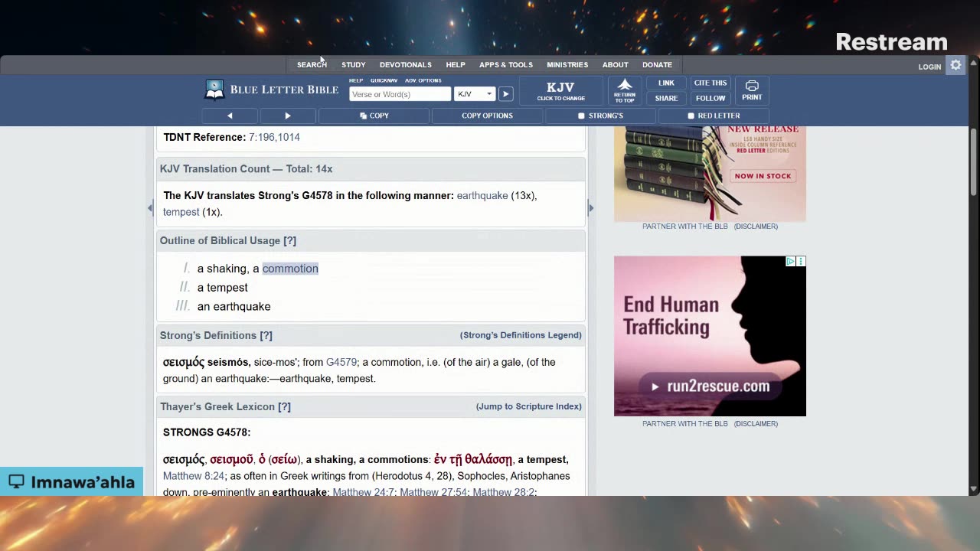Click the earthquake translation link
Viewport: 980px width, 551px height.
482,196
